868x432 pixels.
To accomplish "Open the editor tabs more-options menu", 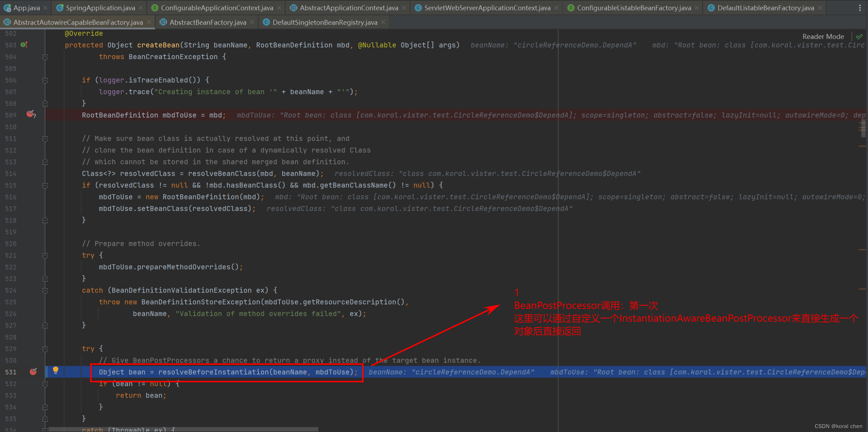I will tap(860, 8).
